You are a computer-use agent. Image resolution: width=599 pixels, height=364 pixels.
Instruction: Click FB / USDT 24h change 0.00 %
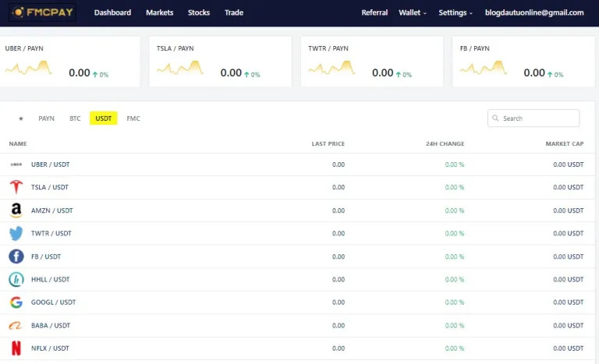455,256
